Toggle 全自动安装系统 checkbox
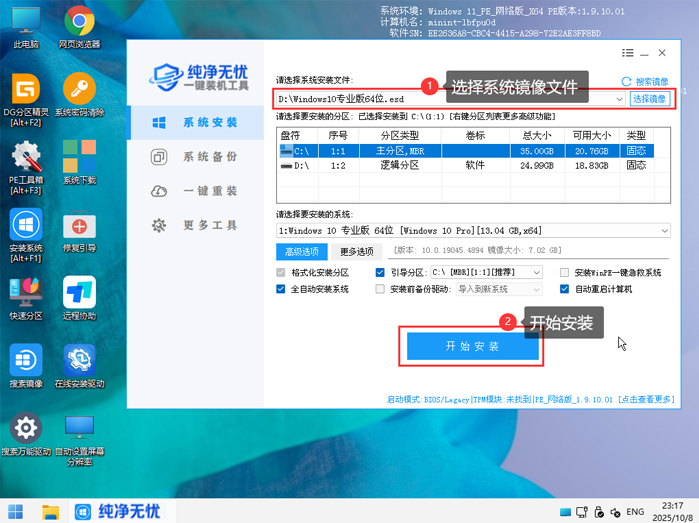This screenshot has width=699, height=523. point(281,289)
